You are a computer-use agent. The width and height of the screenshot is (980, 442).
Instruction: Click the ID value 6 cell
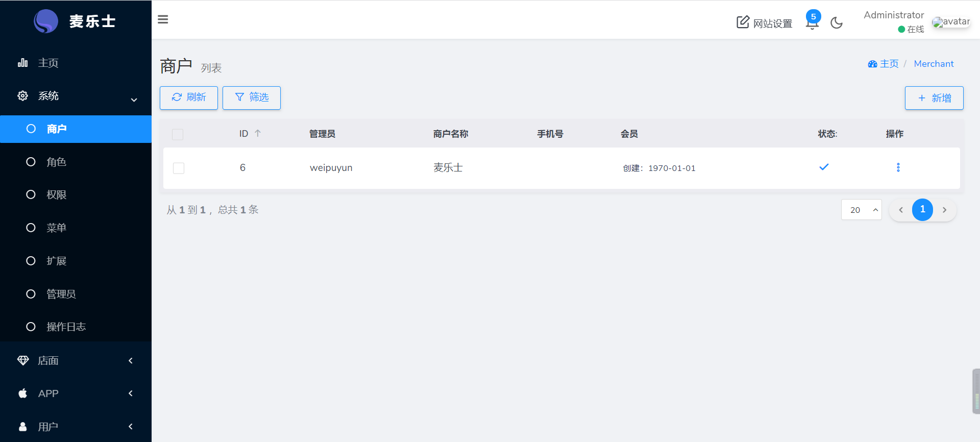(243, 167)
